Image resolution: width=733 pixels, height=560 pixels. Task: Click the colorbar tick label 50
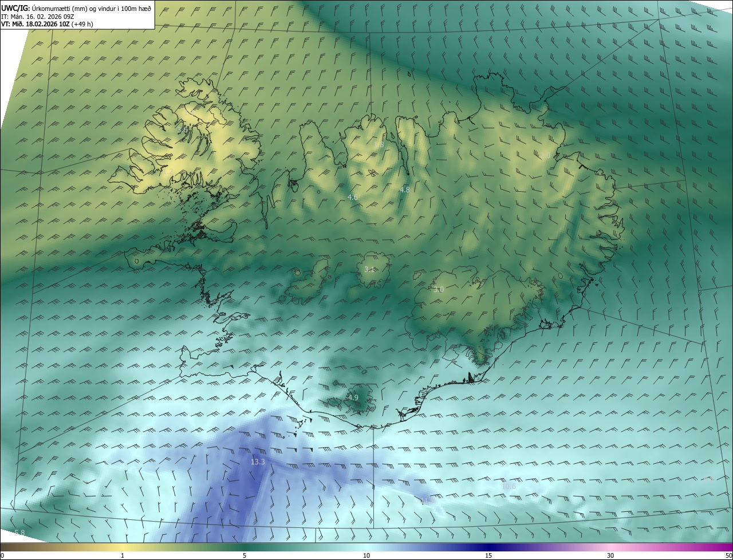click(x=728, y=555)
